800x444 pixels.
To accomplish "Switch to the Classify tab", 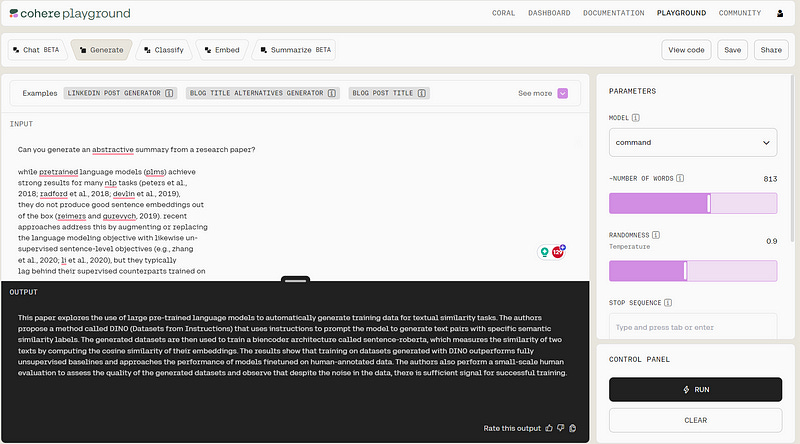I will (x=164, y=50).
